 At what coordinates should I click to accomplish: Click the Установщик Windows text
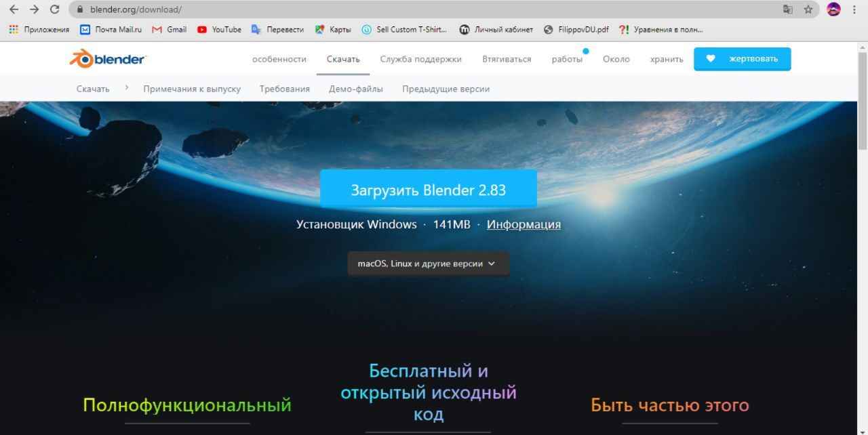[357, 224]
